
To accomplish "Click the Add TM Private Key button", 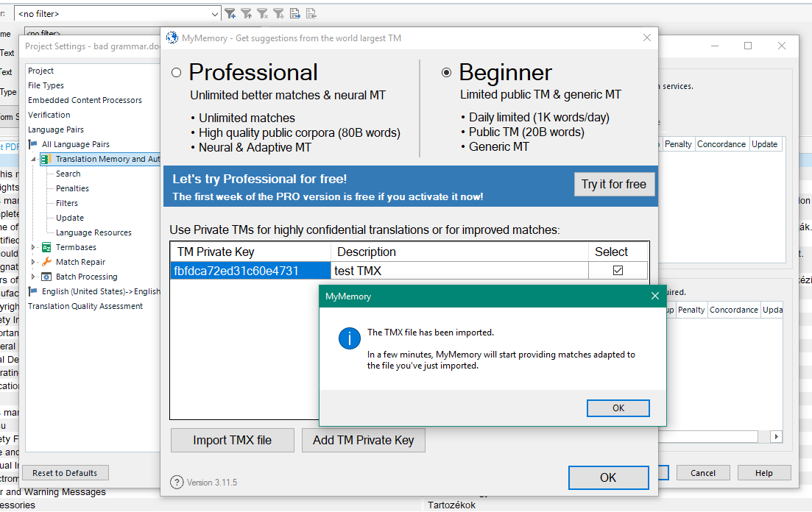I will coord(364,440).
